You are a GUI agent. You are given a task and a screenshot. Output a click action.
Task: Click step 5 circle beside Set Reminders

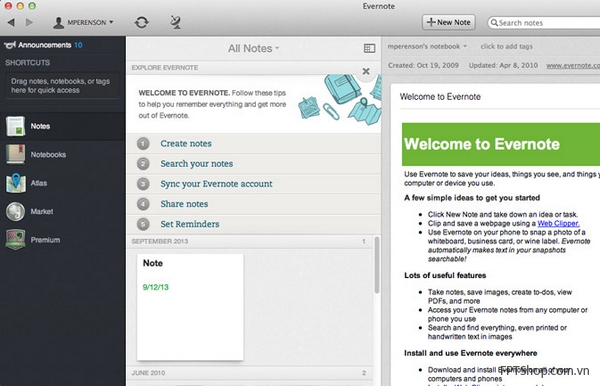coord(143,224)
